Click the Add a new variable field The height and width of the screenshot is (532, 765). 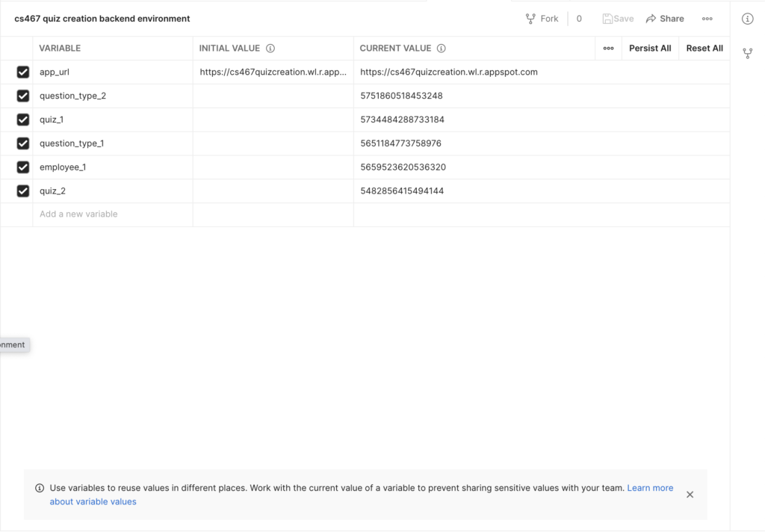pos(112,214)
